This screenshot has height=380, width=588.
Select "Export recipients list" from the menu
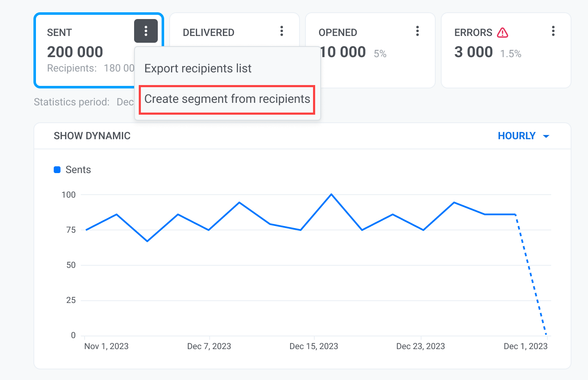point(198,68)
